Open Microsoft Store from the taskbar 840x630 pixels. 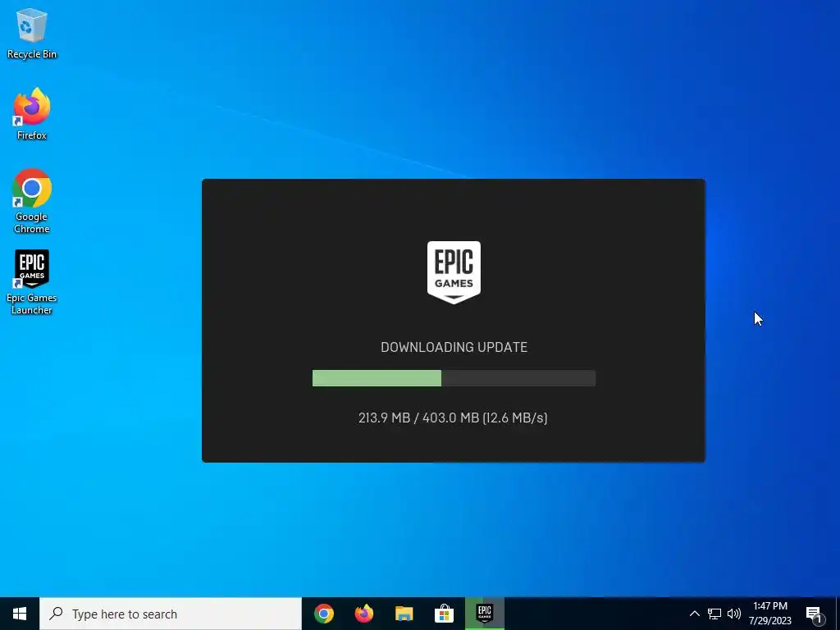tap(444, 614)
